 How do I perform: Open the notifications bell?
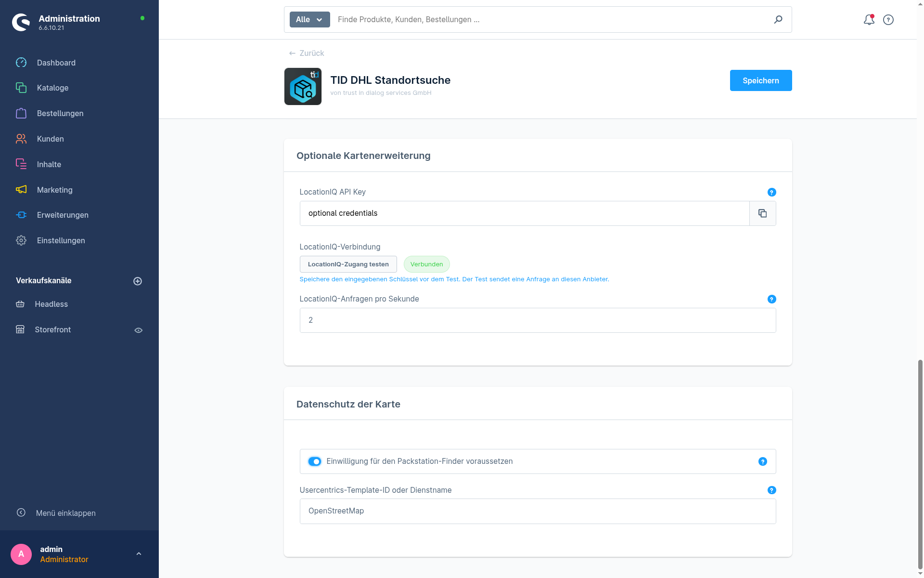coord(869,20)
